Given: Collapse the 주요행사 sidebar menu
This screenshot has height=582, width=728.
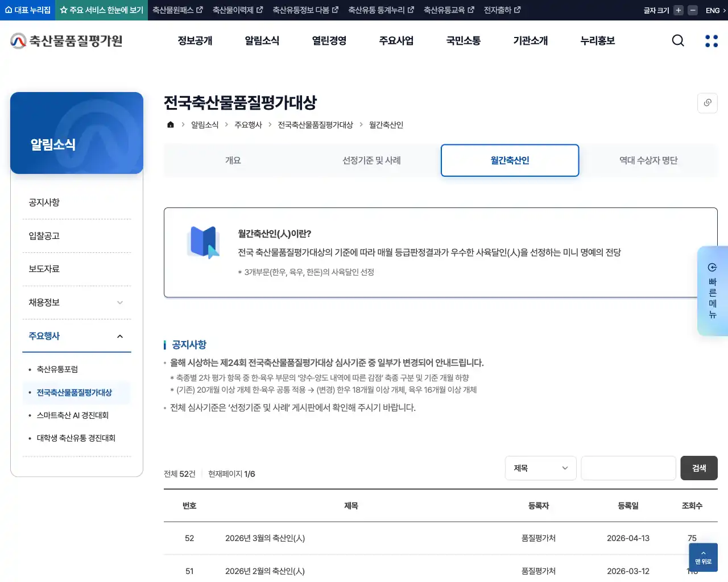Looking at the screenshot, I should click(x=77, y=336).
